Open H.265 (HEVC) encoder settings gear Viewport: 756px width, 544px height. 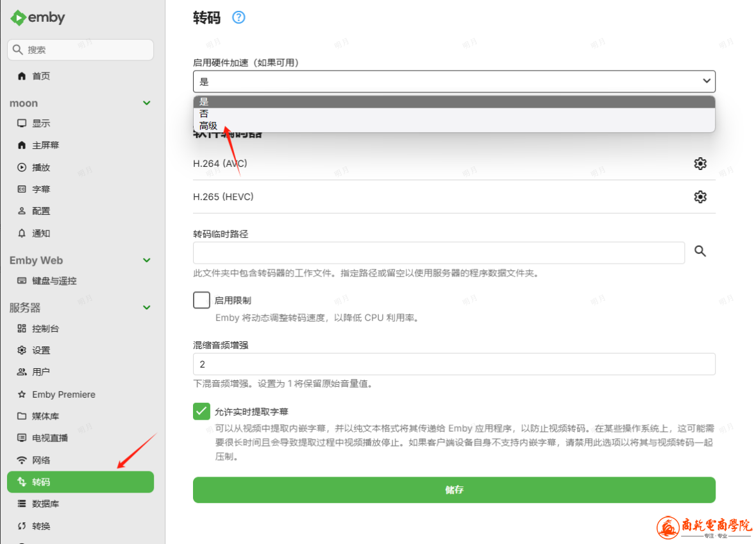point(700,197)
